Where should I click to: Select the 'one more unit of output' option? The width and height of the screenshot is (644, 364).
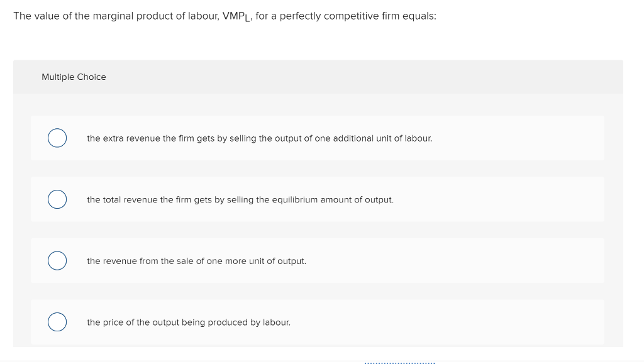tap(196, 261)
